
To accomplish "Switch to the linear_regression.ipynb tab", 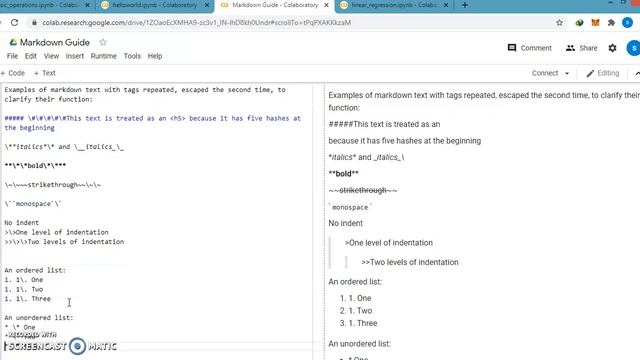I will coord(394,5).
